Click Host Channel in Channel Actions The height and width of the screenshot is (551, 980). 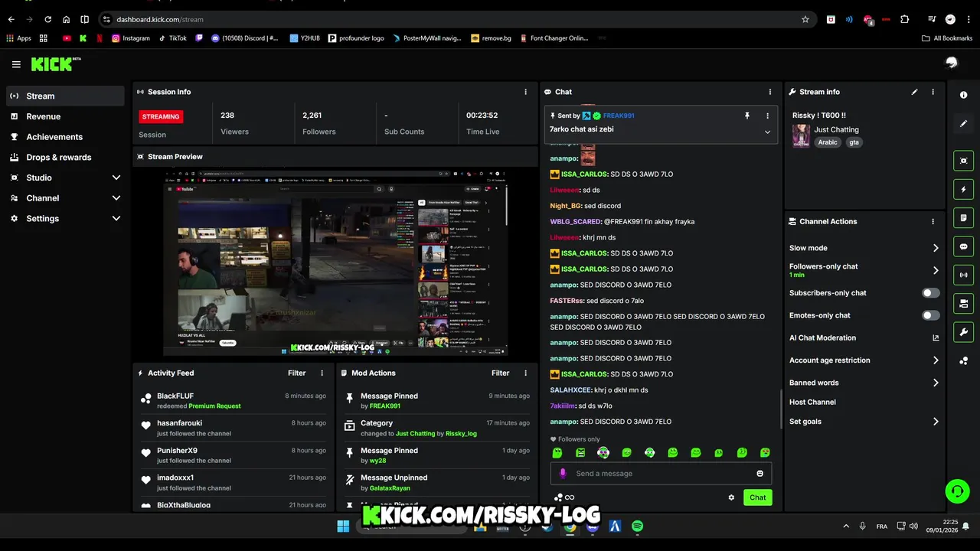tap(812, 403)
